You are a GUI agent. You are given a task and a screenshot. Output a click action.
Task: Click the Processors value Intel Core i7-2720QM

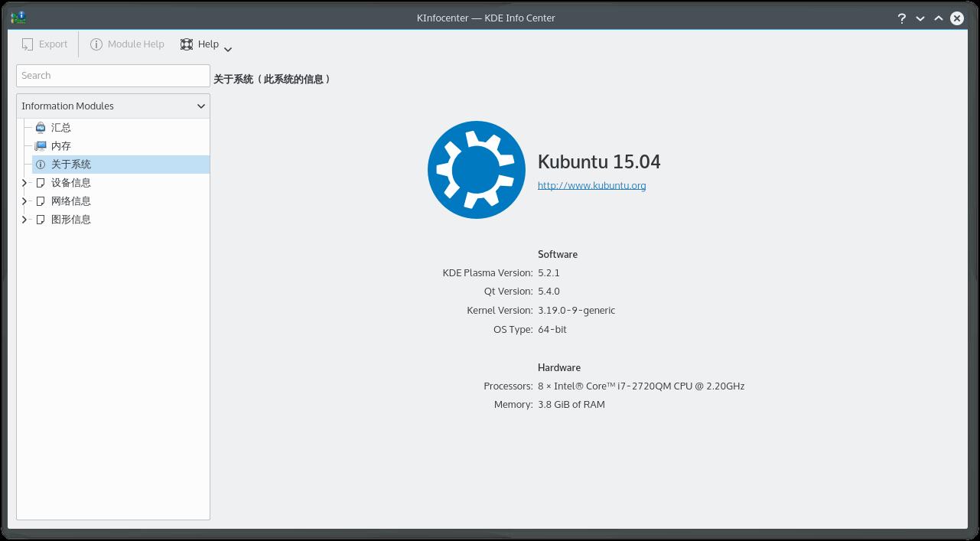point(641,386)
